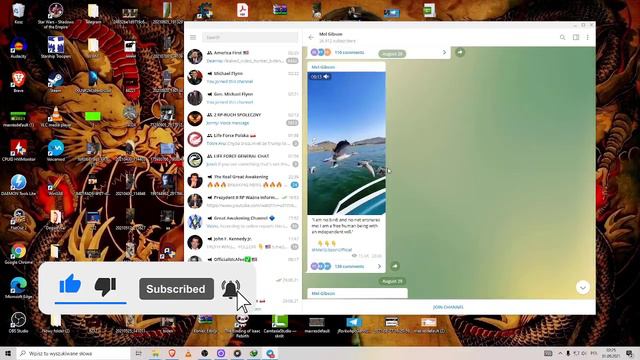This screenshot has height=360, width=640.
Task: Toggle the right-side info panel
Action: [x=576, y=37]
